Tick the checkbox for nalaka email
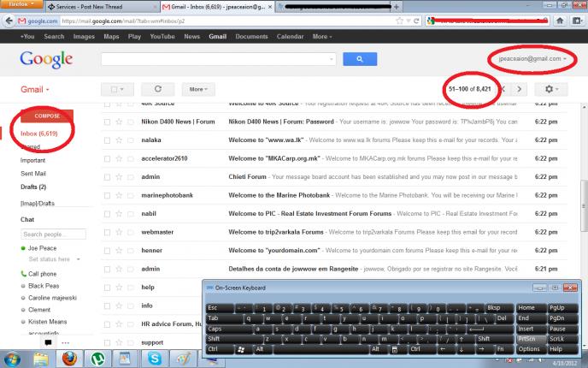The image size is (588, 368). point(107,140)
